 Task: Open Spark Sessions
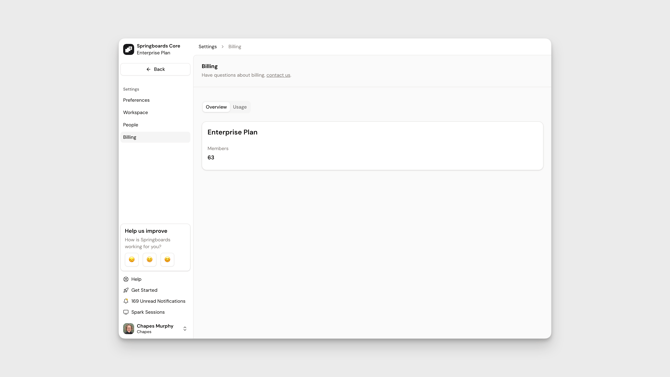[x=144, y=312]
